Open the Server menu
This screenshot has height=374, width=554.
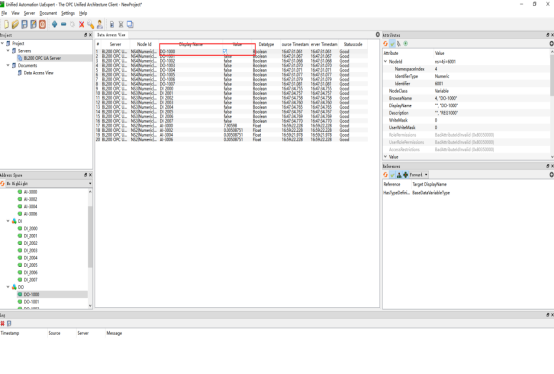click(x=29, y=13)
